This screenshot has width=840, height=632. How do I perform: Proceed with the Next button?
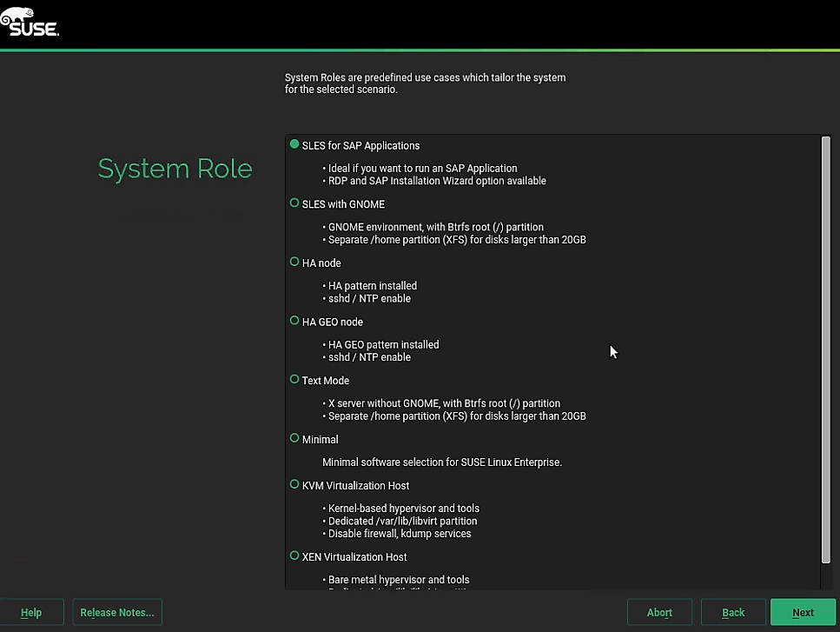[803, 612]
